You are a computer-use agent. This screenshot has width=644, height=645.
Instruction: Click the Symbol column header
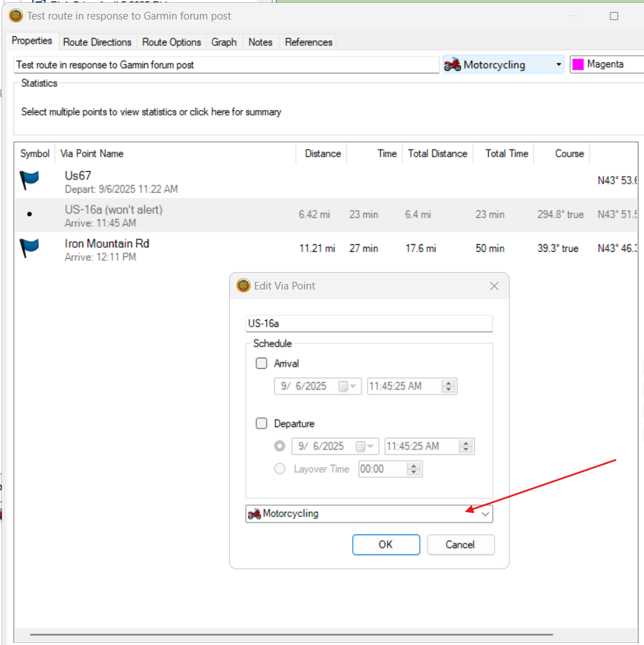(x=35, y=154)
